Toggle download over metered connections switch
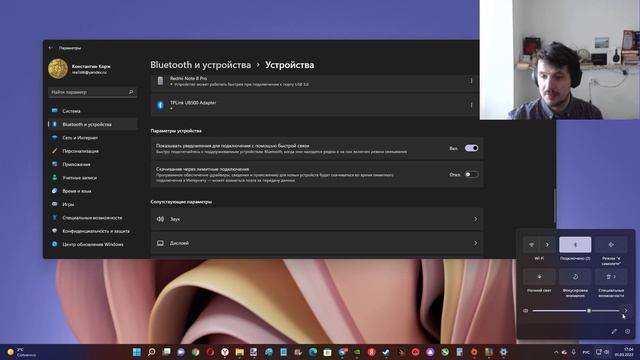Viewport: 640px width, 360px height. (x=471, y=174)
